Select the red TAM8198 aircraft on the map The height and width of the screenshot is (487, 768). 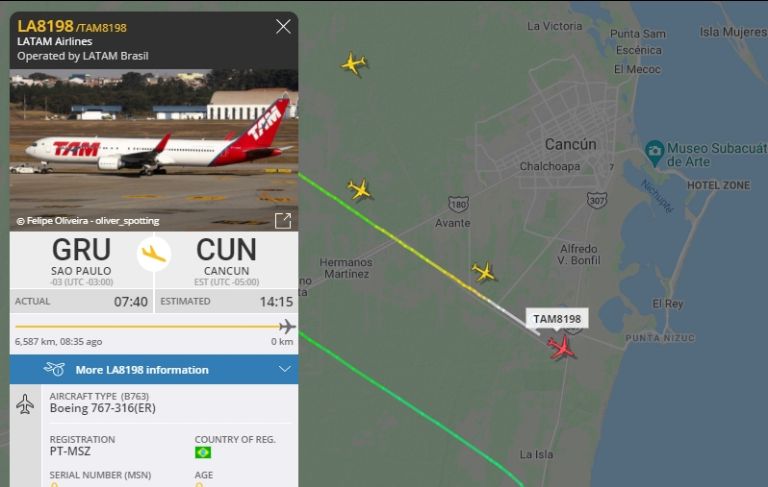click(561, 347)
